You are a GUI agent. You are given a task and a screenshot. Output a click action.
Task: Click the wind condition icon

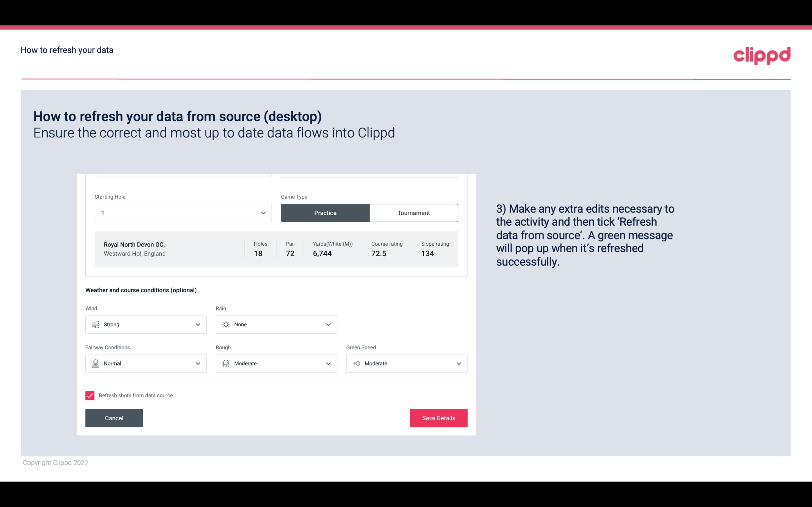(95, 325)
